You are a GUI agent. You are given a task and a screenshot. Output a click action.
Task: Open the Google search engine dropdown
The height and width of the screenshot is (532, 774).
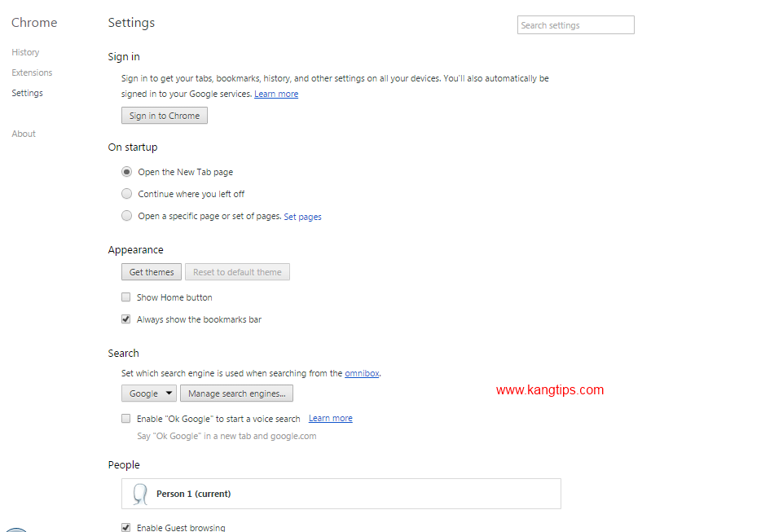pos(148,394)
